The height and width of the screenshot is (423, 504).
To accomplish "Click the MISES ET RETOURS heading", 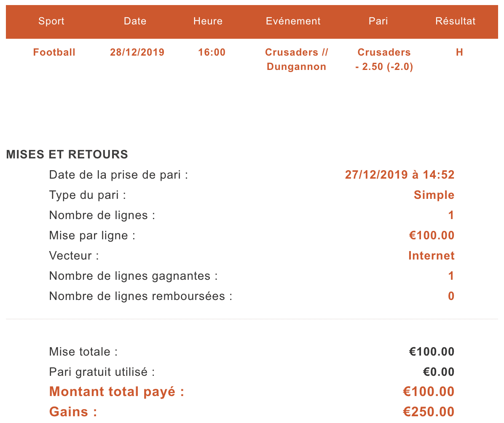I will (x=67, y=154).
